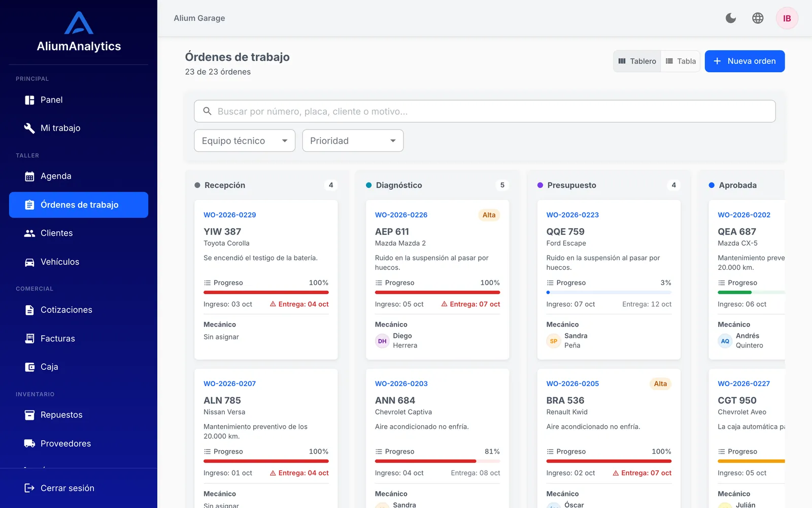The image size is (812, 508).
Task: Expand the Equipo técnico dropdown
Action: click(x=245, y=141)
